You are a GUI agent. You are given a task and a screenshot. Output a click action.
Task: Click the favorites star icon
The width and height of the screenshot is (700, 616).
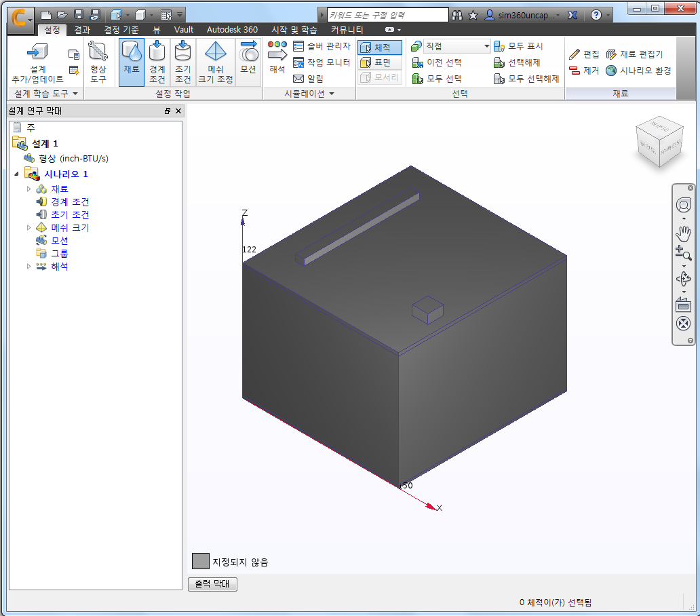[x=473, y=15]
